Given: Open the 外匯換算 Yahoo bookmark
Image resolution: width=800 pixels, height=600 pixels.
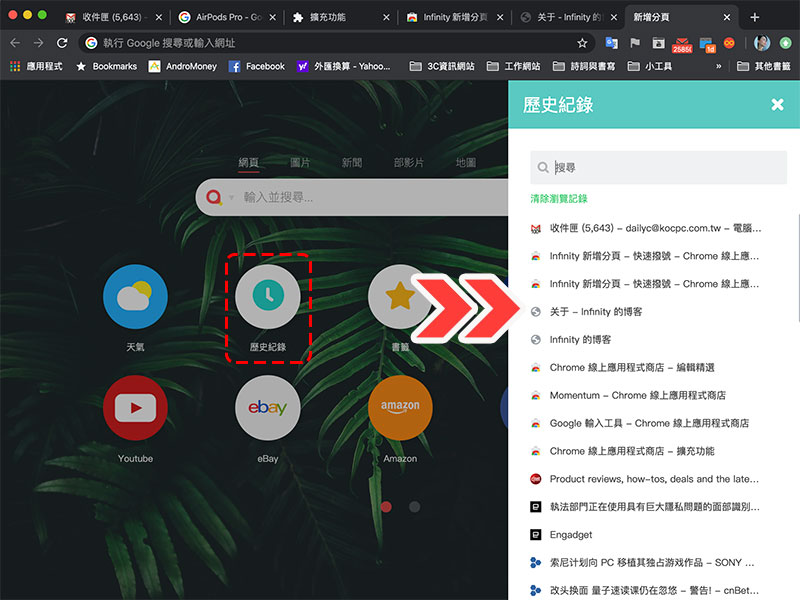Looking at the screenshot, I should click(x=343, y=66).
